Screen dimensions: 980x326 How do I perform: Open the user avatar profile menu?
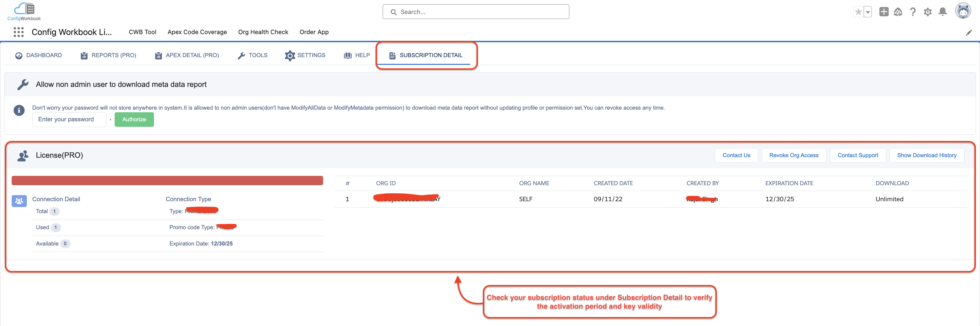963,11
